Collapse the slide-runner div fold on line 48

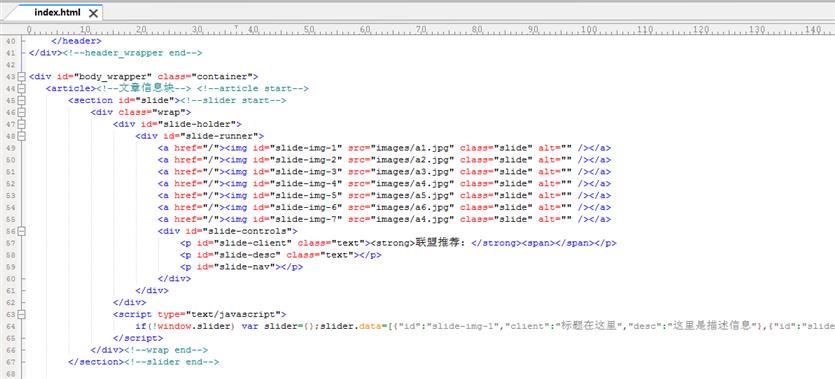click(21, 136)
